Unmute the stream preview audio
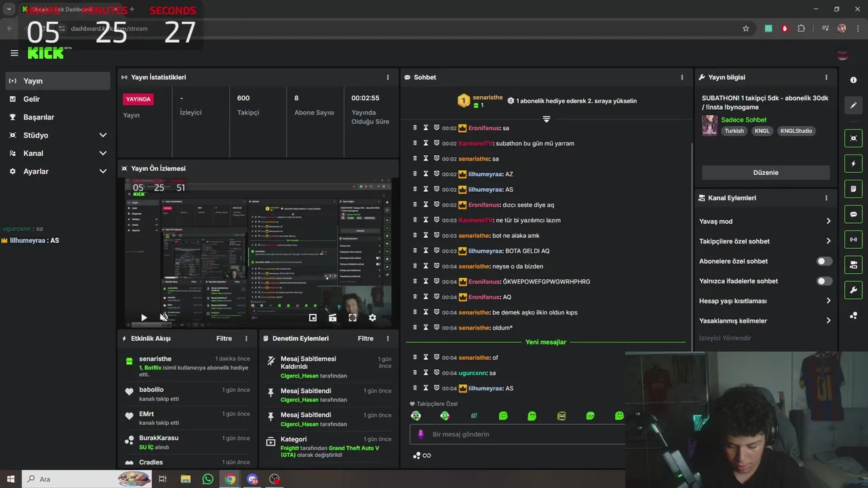 (163, 317)
